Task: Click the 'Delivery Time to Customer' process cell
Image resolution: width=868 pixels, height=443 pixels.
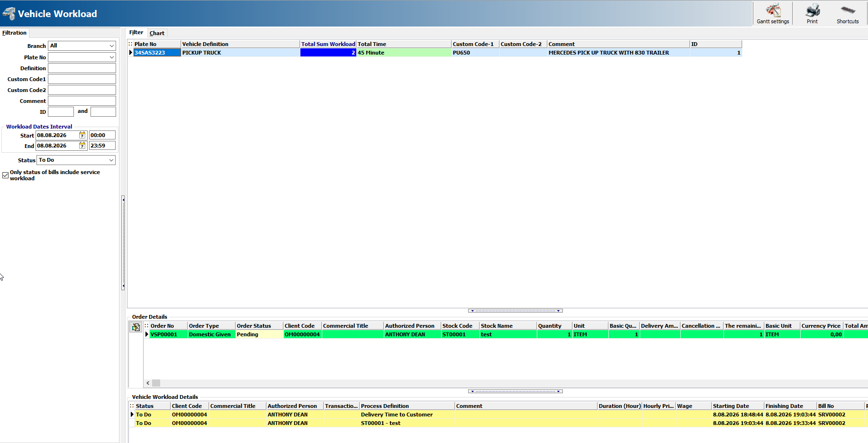Action: (407, 415)
